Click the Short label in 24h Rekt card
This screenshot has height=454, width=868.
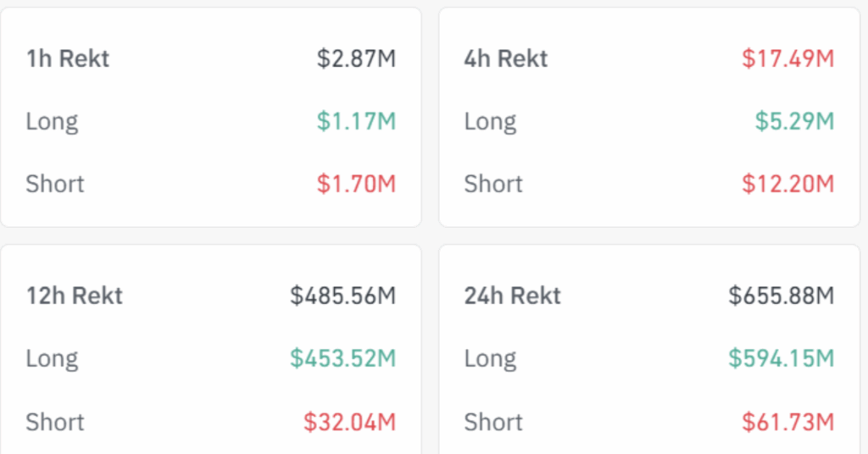[x=493, y=422]
